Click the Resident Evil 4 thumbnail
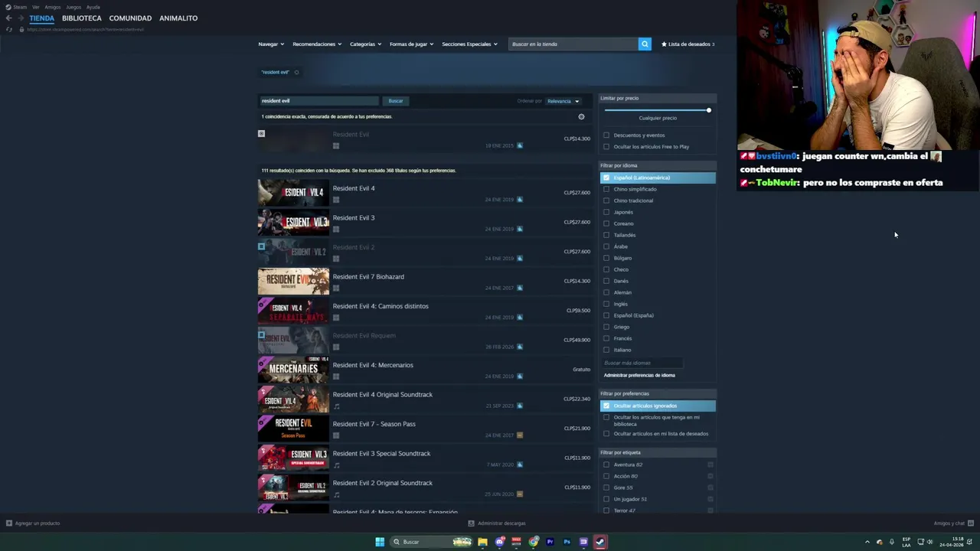The image size is (980, 551). tap(293, 193)
